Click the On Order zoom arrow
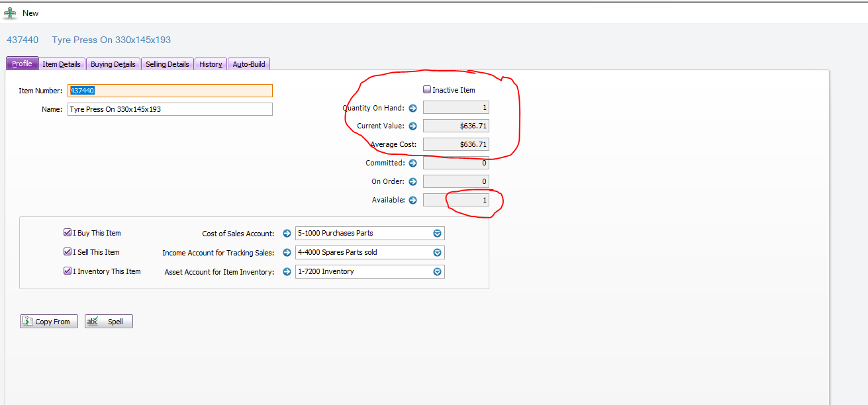 (x=412, y=181)
